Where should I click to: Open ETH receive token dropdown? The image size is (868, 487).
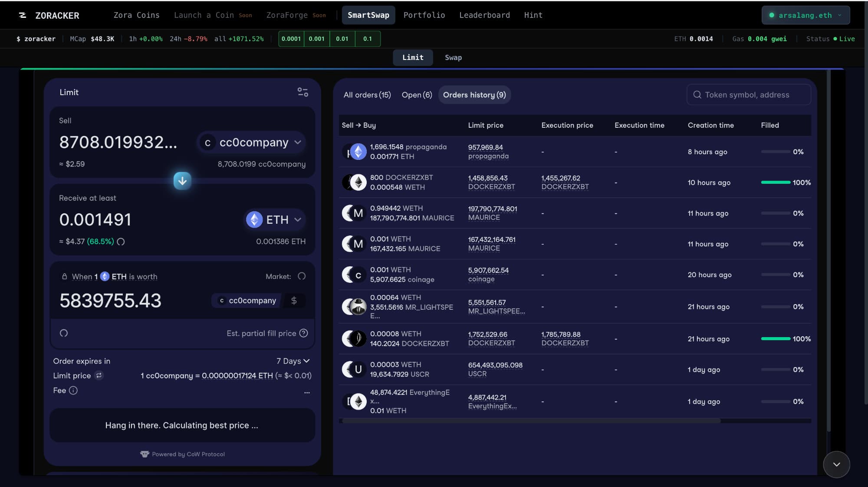pyautogui.click(x=275, y=220)
